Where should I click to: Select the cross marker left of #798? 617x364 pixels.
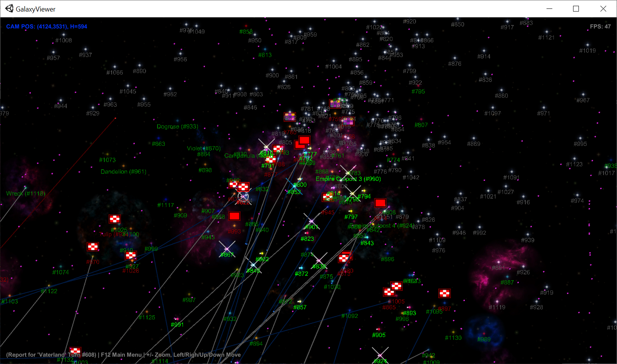point(352,194)
